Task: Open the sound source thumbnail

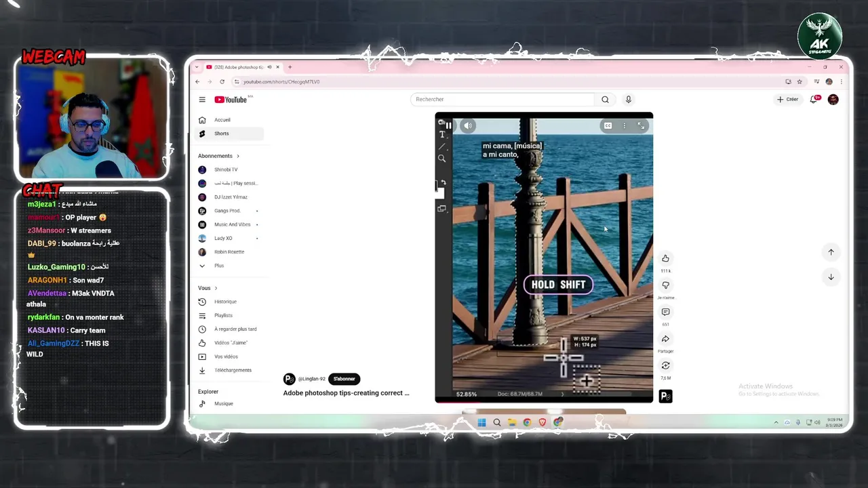Action: click(665, 396)
